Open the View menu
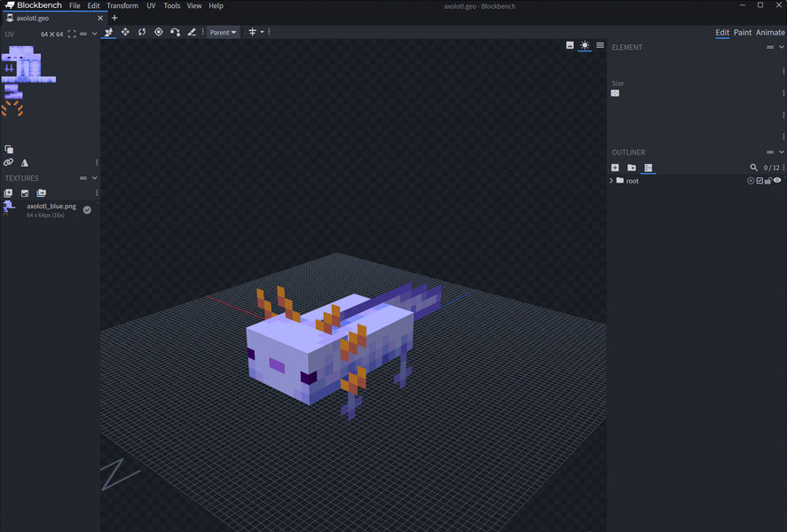The image size is (787, 532). tap(194, 5)
